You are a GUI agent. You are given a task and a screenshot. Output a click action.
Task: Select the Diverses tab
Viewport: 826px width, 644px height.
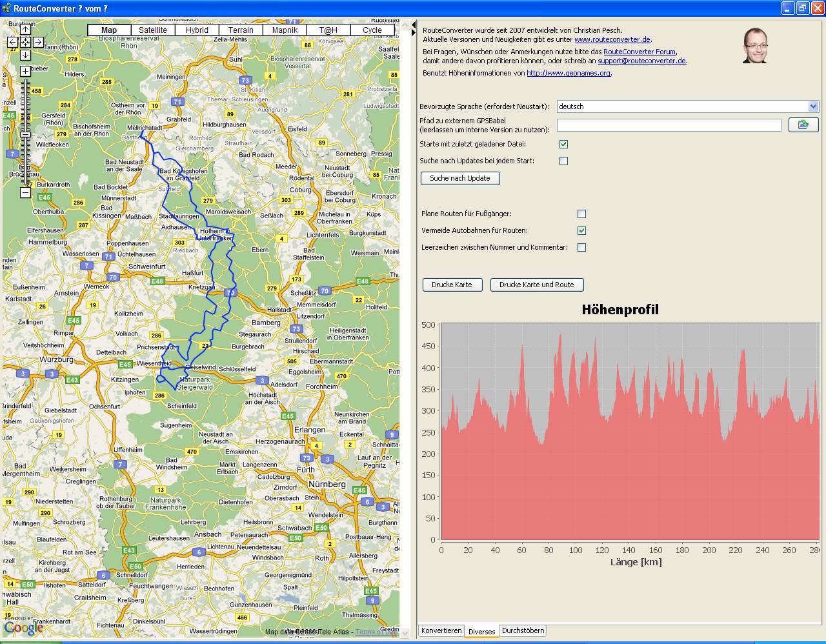(481, 632)
